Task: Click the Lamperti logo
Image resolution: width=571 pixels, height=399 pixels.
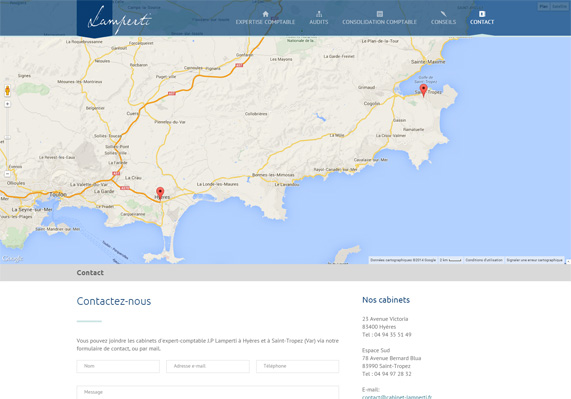Action: tap(119, 20)
